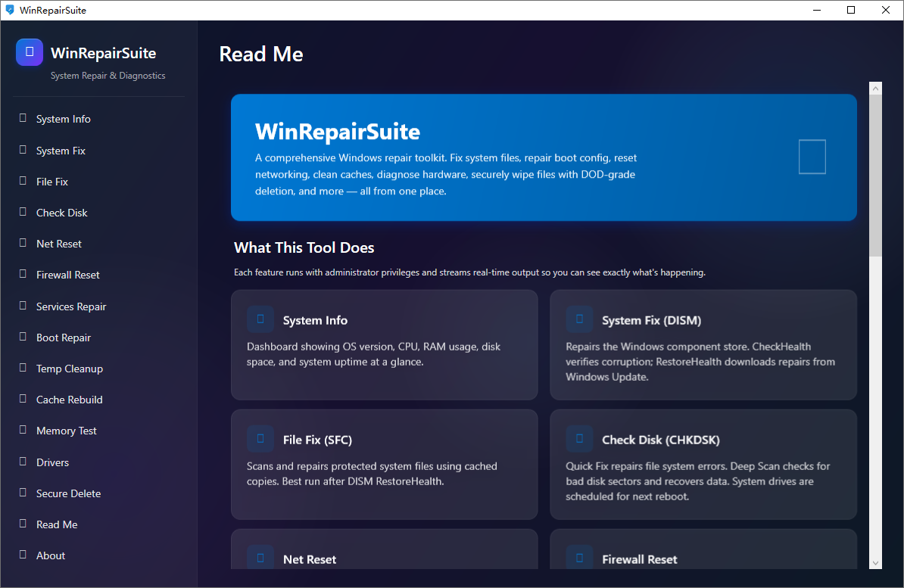Go to the System Fix section
The height and width of the screenshot is (588, 904).
pyautogui.click(x=98, y=151)
